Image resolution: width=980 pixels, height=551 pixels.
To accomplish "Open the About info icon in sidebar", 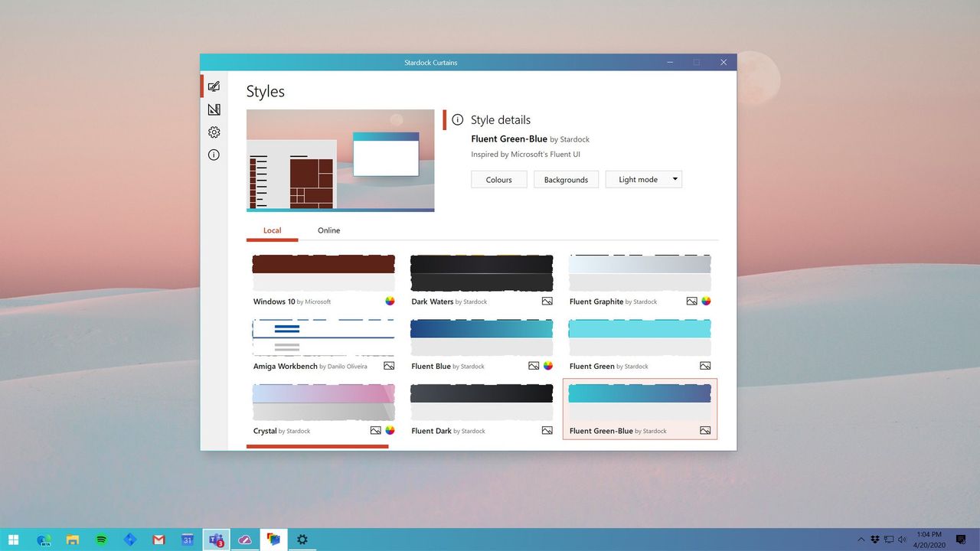I will pyautogui.click(x=214, y=155).
